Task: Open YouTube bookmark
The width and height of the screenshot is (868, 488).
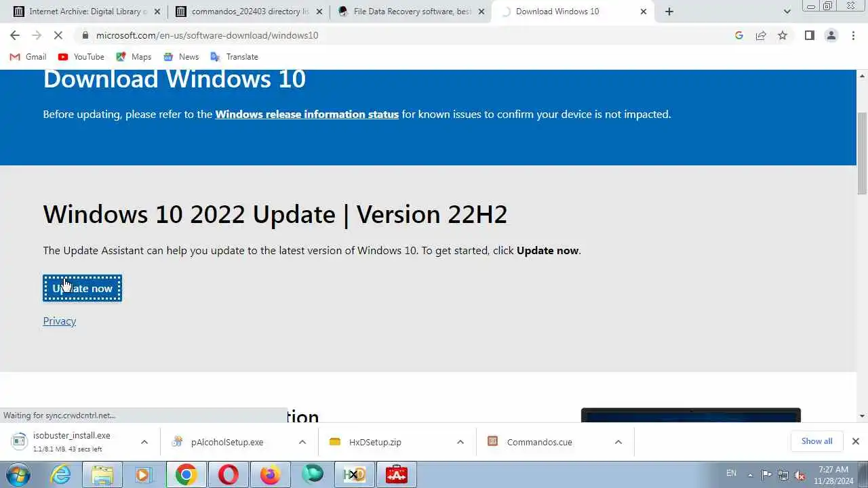Action: tap(81, 57)
